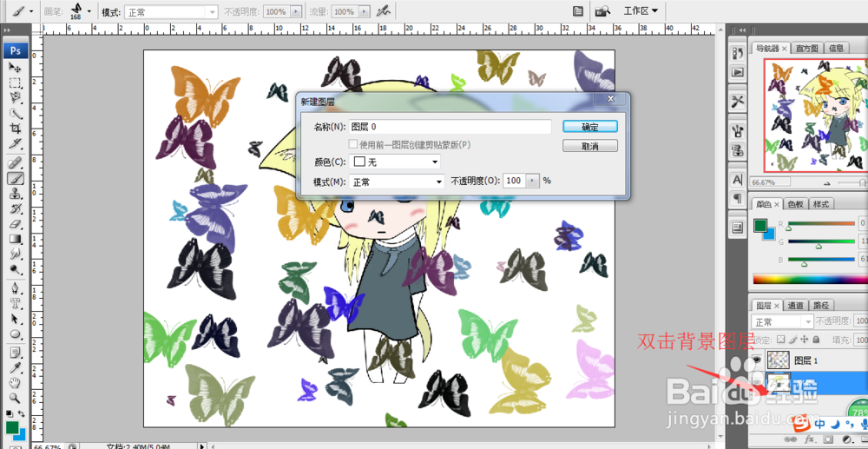Select the Slice tool
Viewport: 868px width, 449px height.
click(x=16, y=144)
